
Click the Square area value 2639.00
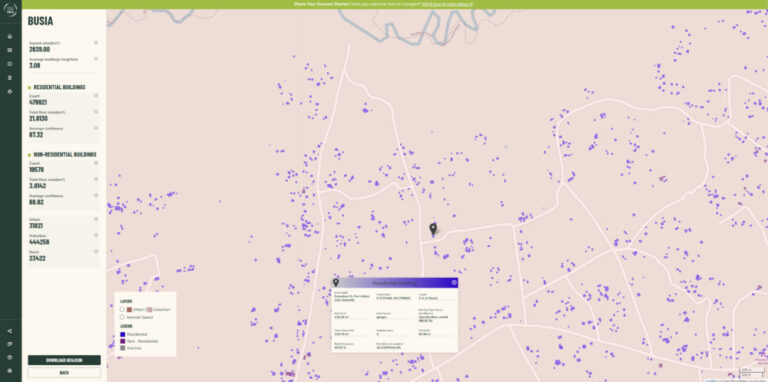[x=40, y=49]
